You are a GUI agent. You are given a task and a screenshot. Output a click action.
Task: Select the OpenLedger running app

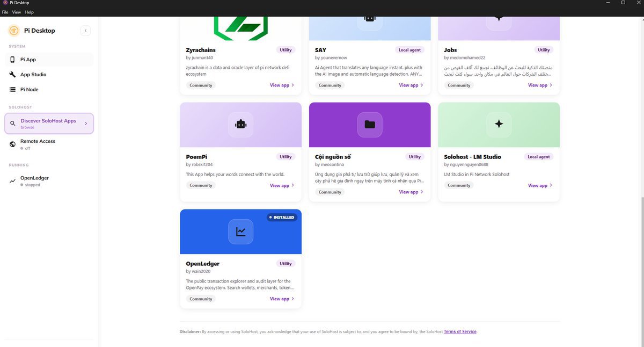pyautogui.click(x=49, y=181)
